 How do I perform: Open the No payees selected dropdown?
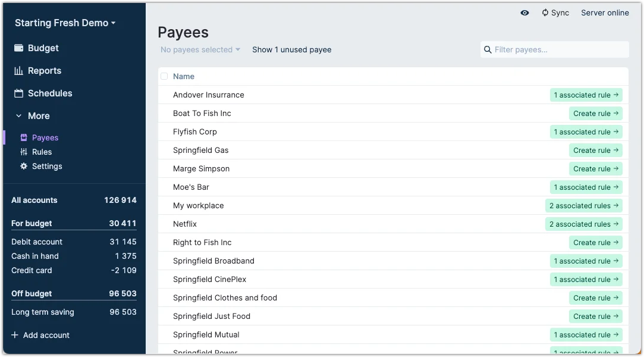(200, 49)
